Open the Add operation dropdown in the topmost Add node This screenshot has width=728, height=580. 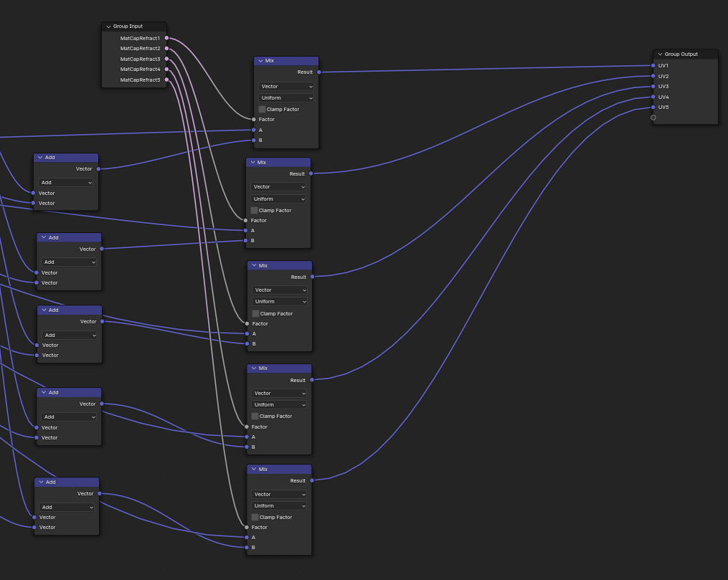(66, 182)
